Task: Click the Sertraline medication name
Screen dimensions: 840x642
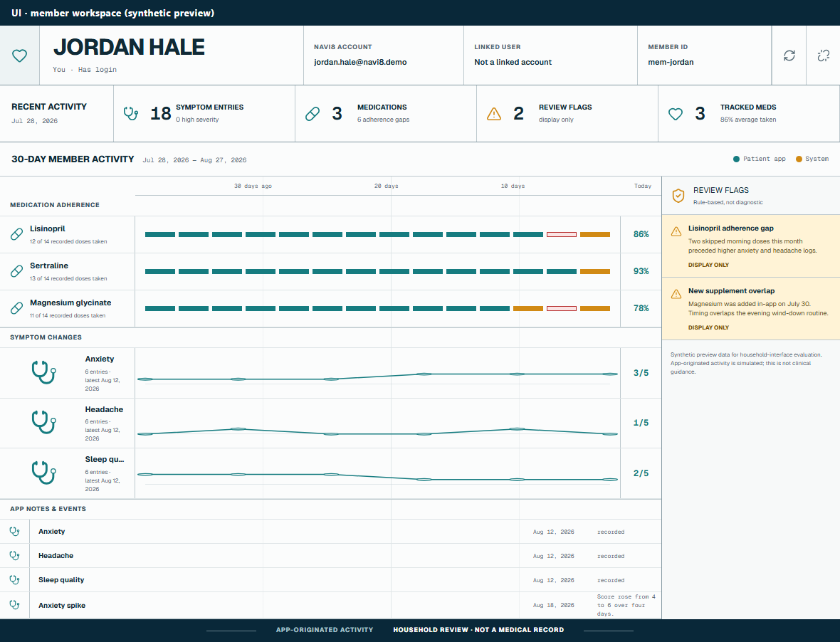Action: click(x=49, y=265)
